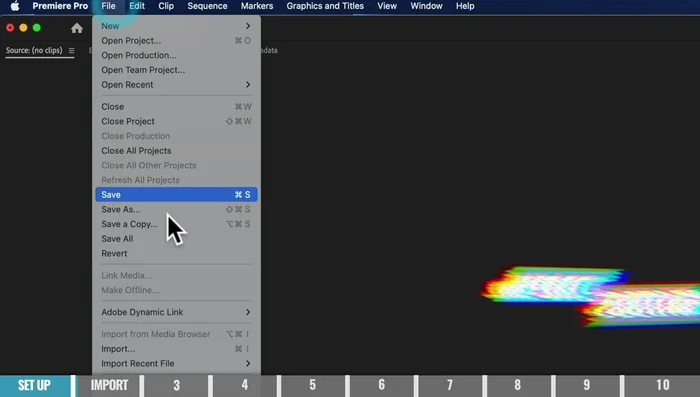
Task: Open the Markers menu
Action: click(257, 6)
